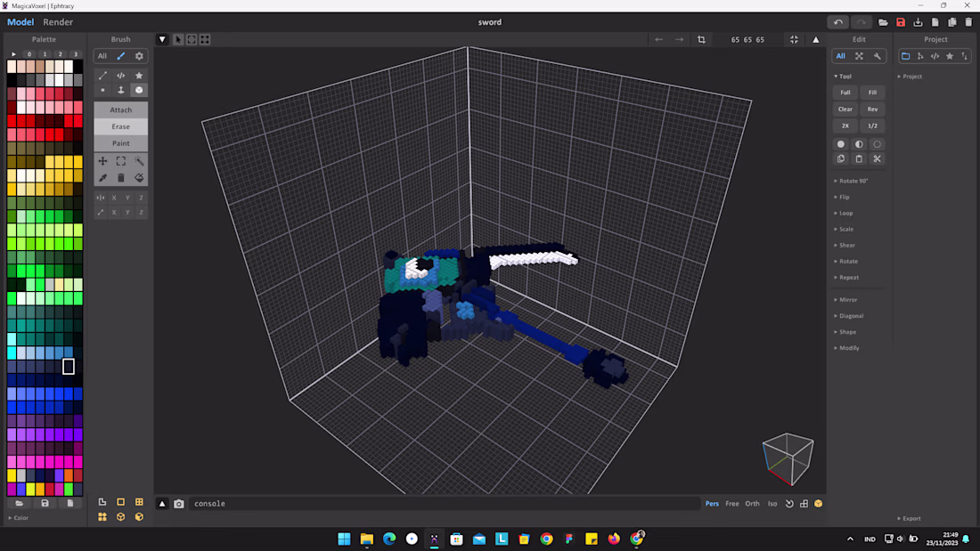Open brush settings gear icon

point(139,56)
